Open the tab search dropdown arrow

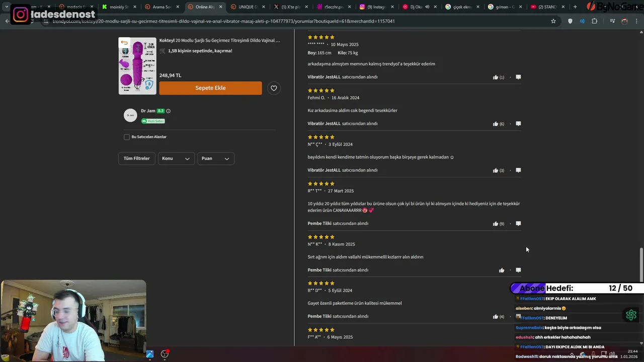[x=7, y=7]
